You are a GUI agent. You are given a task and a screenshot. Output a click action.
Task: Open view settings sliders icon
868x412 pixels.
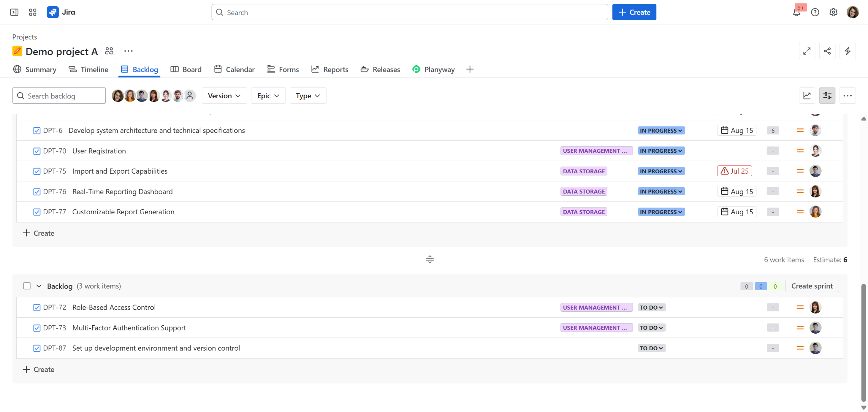pyautogui.click(x=827, y=96)
